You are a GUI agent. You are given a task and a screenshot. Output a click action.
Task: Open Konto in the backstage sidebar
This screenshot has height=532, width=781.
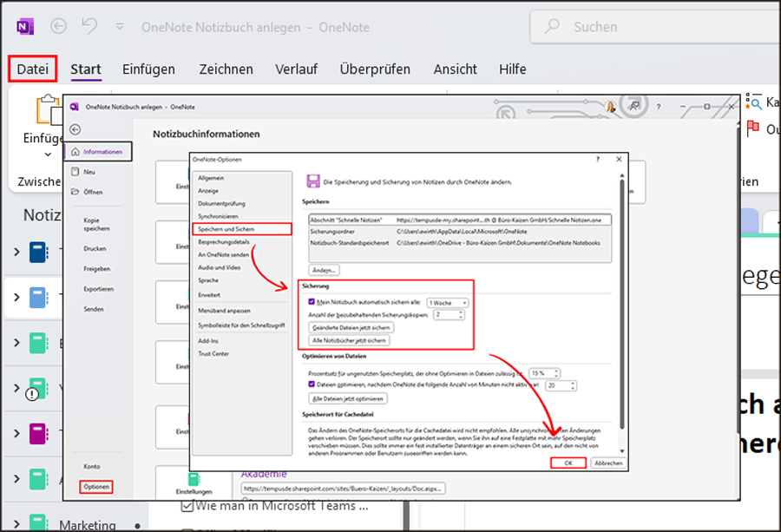(x=92, y=466)
